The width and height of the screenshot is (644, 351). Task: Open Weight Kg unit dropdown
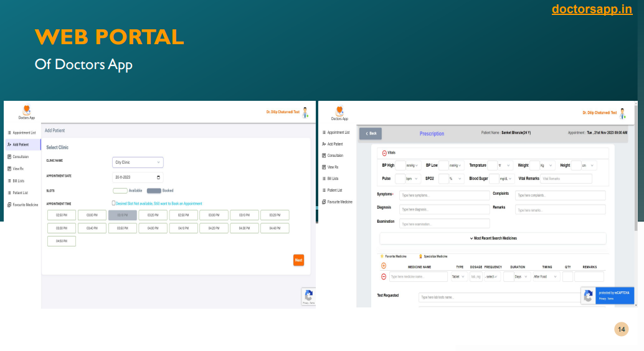pyautogui.click(x=547, y=166)
